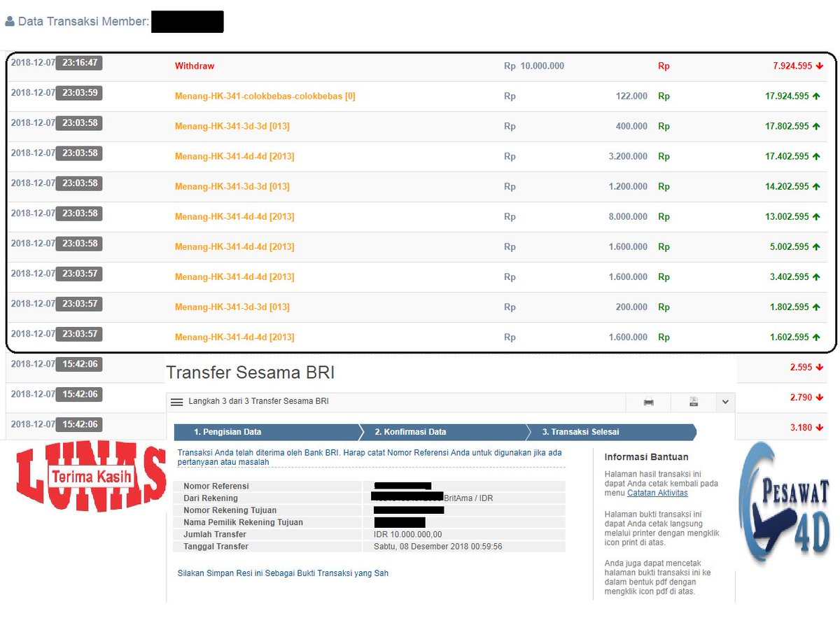Click the Nomor Referensi label
Screen dimensions: 840x637
click(x=216, y=486)
